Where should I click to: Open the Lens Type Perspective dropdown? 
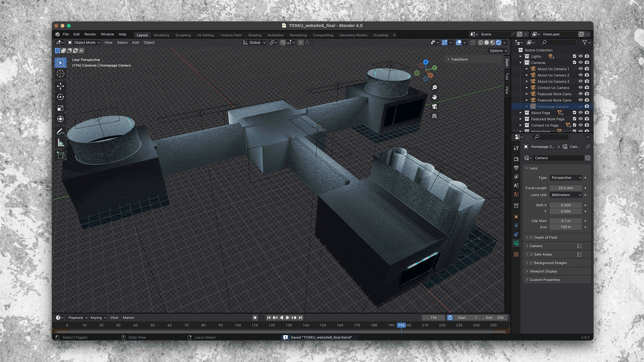tap(566, 178)
